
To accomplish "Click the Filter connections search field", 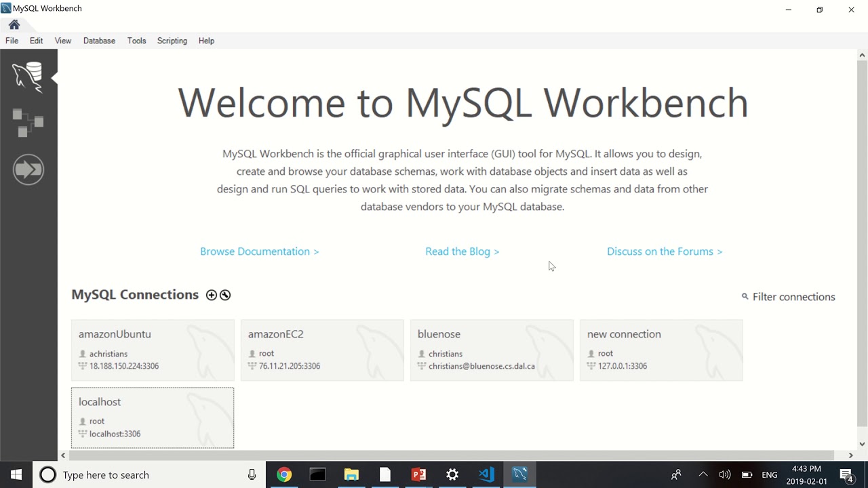I will 788,297.
